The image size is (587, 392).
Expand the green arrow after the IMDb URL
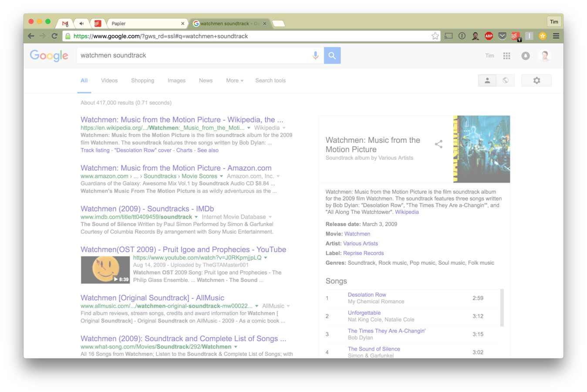[196, 217]
